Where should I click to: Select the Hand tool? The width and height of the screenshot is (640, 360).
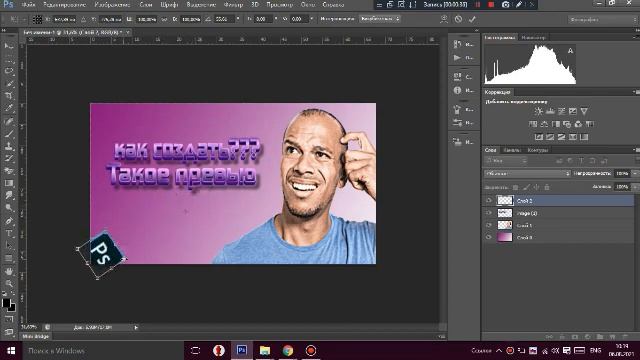point(9,271)
